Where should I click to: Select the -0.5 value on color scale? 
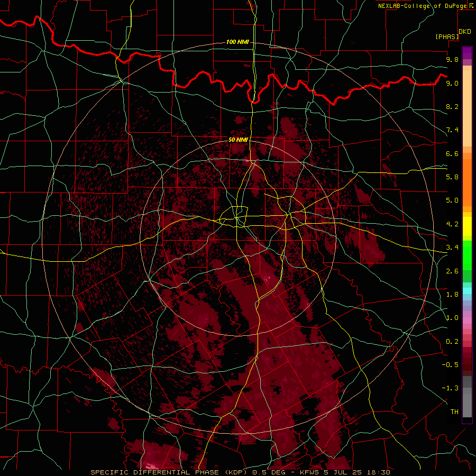(450, 365)
